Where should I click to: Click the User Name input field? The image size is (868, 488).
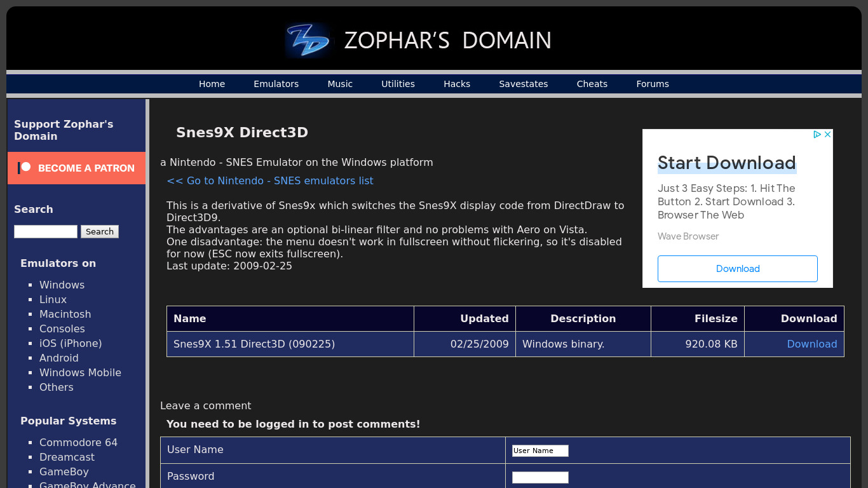(x=540, y=451)
